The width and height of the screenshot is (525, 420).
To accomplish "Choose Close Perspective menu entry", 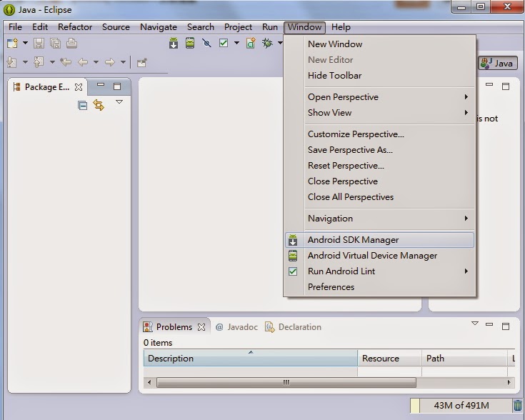I will [380, 181].
